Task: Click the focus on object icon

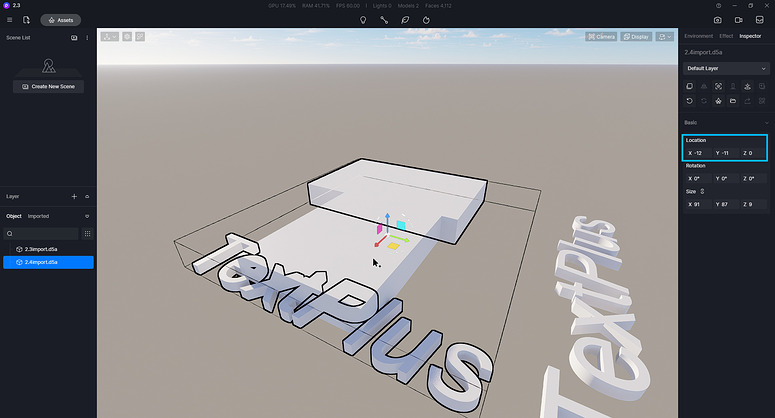Action: (x=718, y=86)
